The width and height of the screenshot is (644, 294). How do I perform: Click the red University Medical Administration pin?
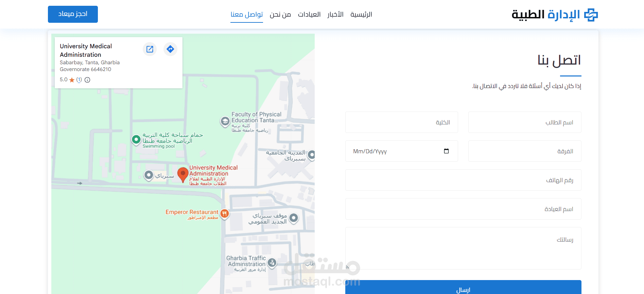coord(183,175)
